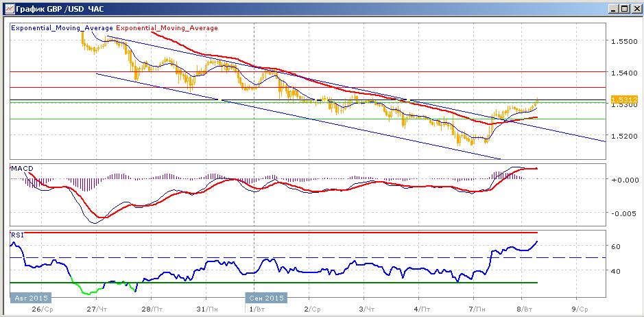This screenshot has height=317, width=644.
Task: Click the window title График GBP/USD ЧАС
Action: point(60,8)
